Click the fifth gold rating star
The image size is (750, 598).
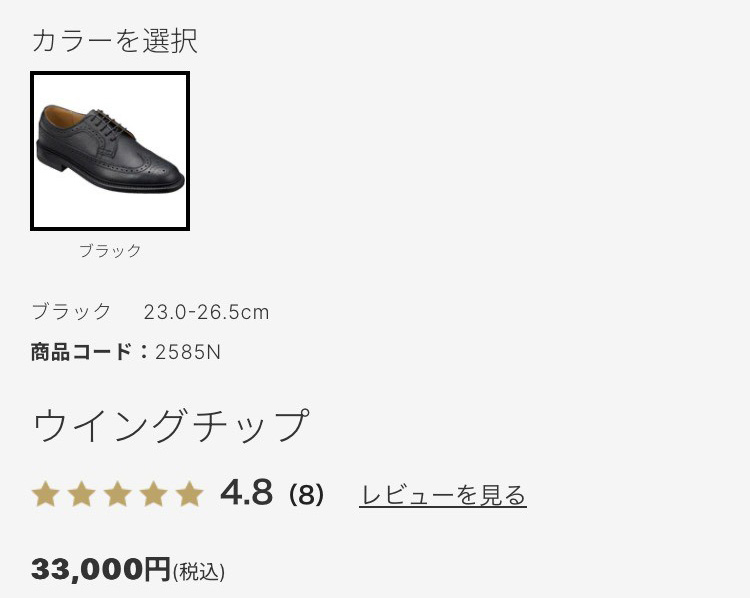[189, 494]
